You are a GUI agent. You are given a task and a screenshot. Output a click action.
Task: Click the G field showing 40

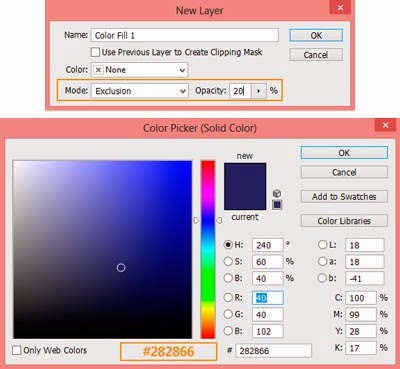click(268, 314)
